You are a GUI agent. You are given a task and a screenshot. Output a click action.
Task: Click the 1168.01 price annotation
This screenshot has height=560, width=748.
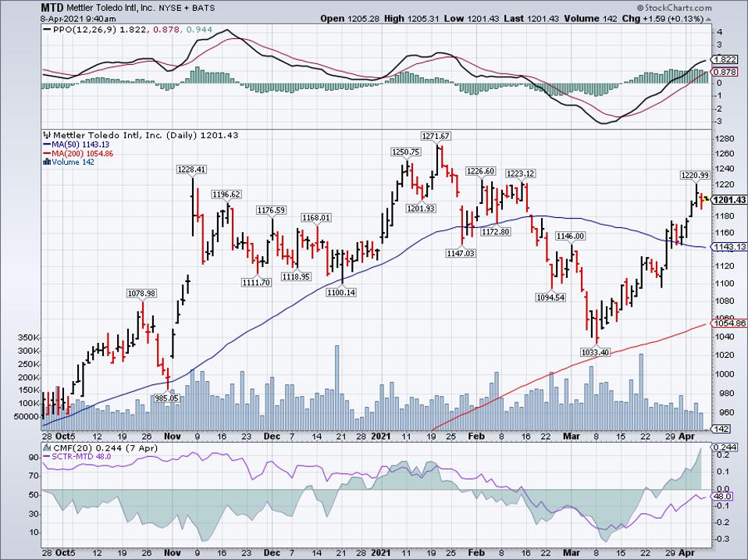(315, 218)
